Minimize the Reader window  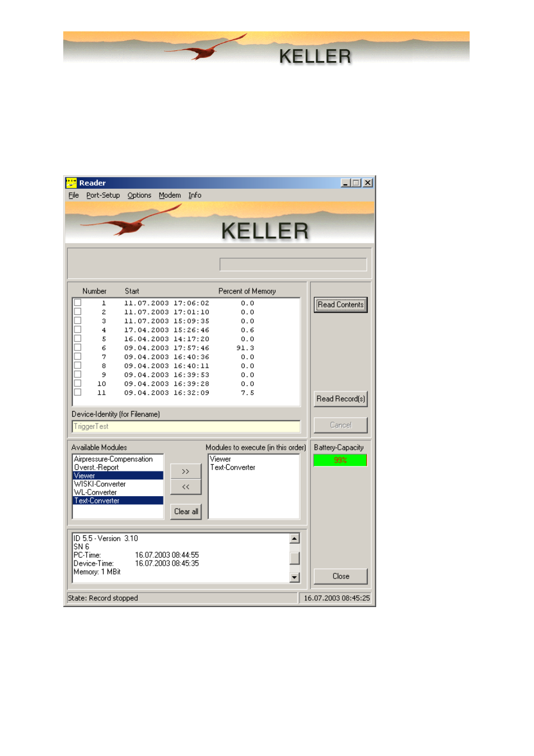(346, 183)
